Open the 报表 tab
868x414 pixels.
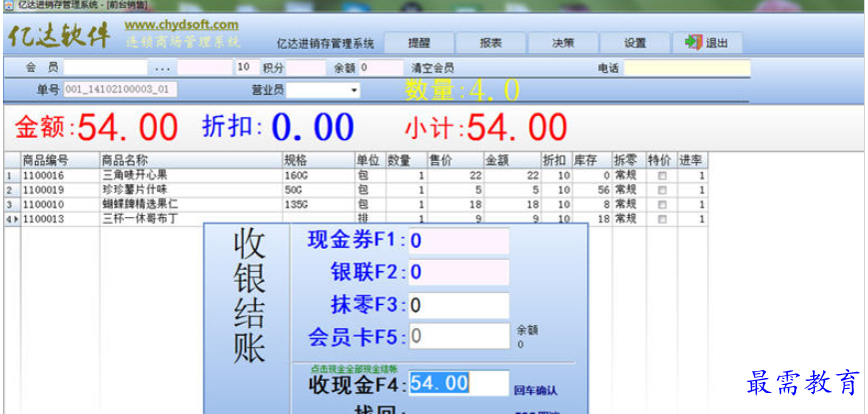490,43
